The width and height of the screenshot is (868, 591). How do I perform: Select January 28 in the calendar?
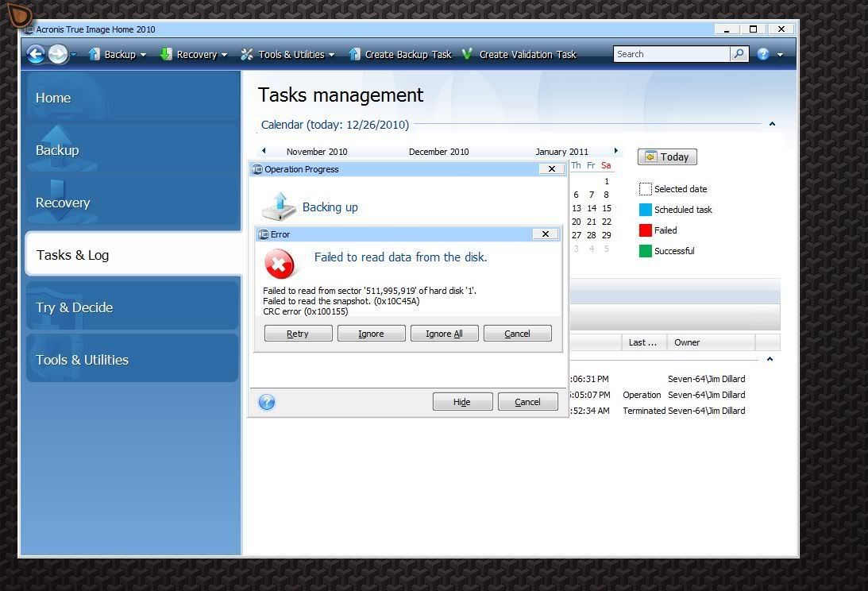(591, 235)
